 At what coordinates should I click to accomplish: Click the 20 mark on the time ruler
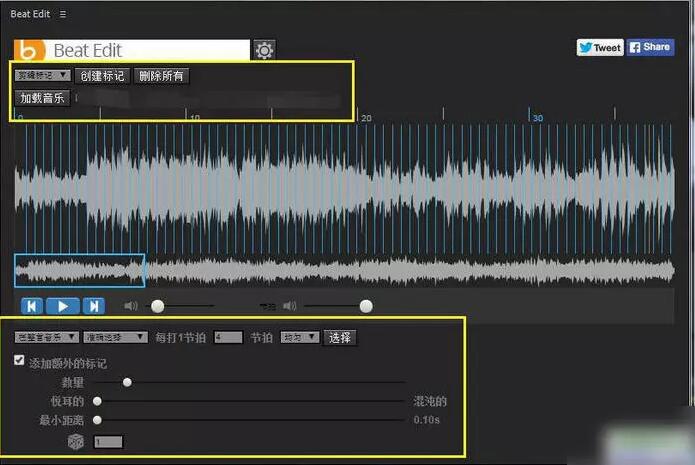coord(366,118)
